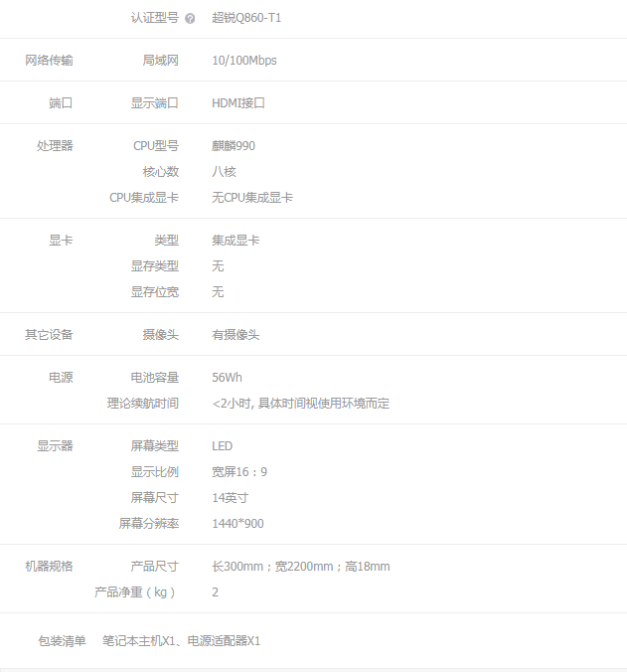Click the help icon beside 认证型号

(190, 18)
